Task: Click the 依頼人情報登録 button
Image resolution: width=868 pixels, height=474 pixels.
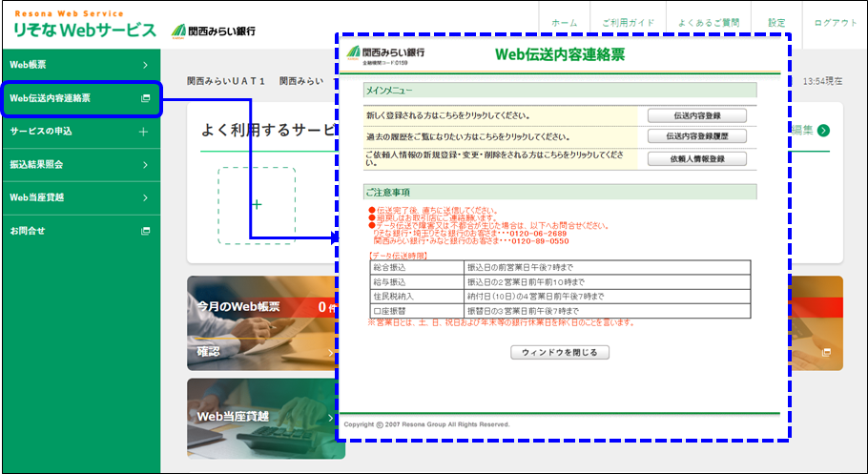Action: pyautogui.click(x=697, y=159)
